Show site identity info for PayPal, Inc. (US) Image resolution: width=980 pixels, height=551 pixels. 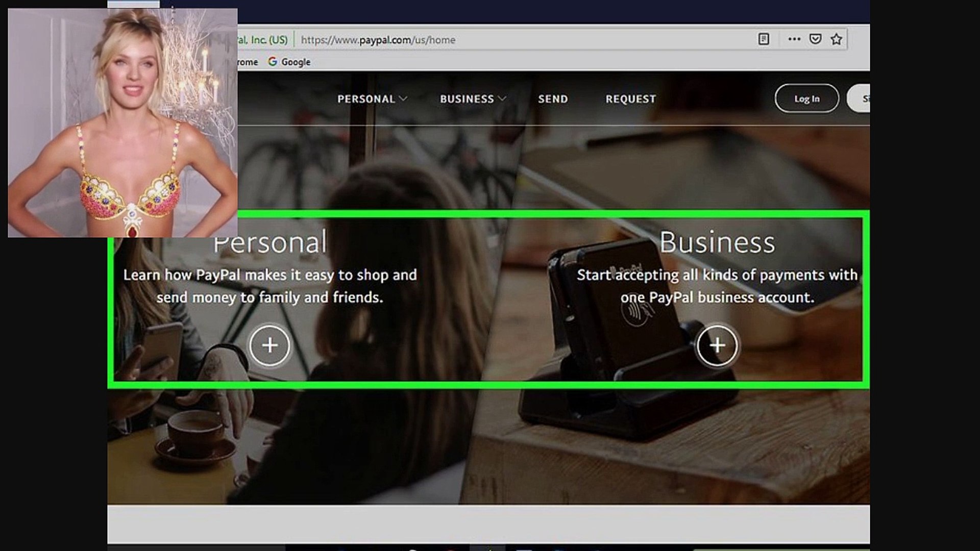pos(263,40)
